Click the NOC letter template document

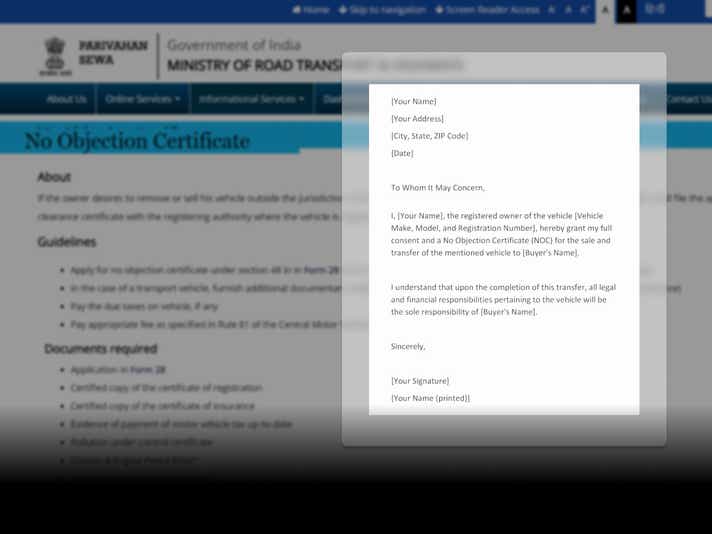coord(503,249)
